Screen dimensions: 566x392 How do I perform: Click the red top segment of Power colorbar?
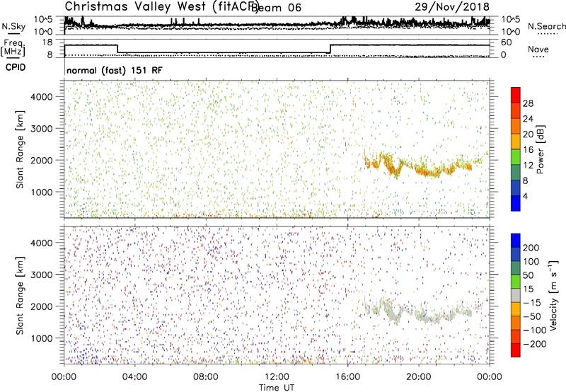(x=516, y=96)
